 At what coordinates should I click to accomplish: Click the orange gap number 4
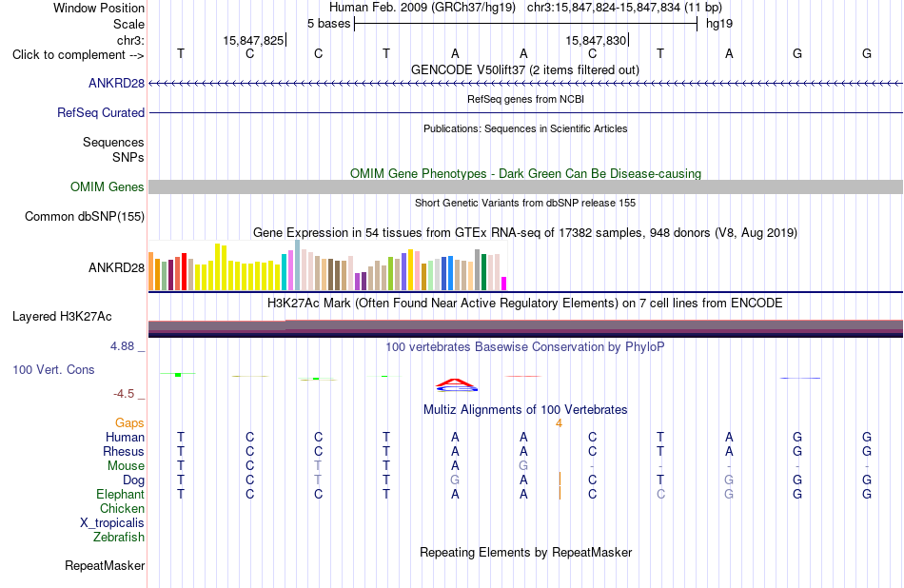[x=559, y=423]
